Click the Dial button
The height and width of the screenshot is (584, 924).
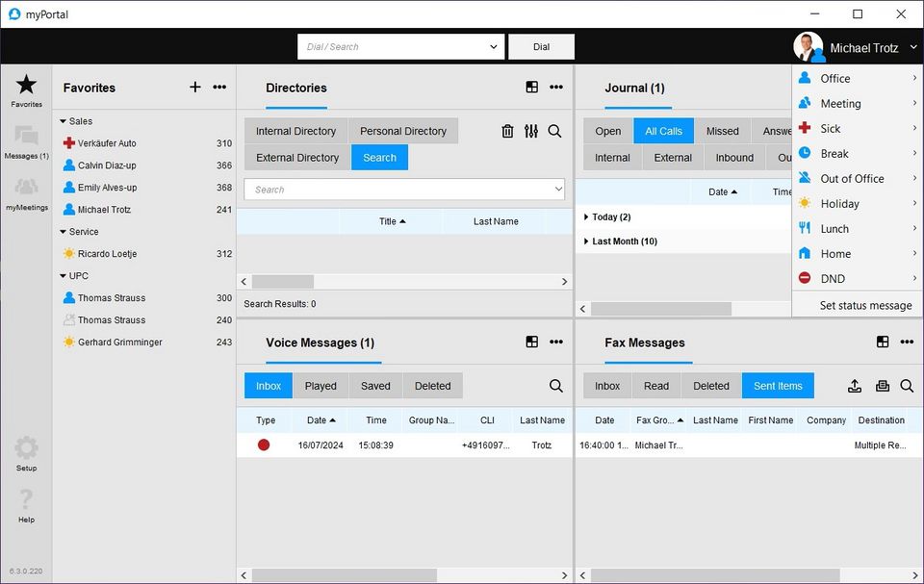pos(540,46)
